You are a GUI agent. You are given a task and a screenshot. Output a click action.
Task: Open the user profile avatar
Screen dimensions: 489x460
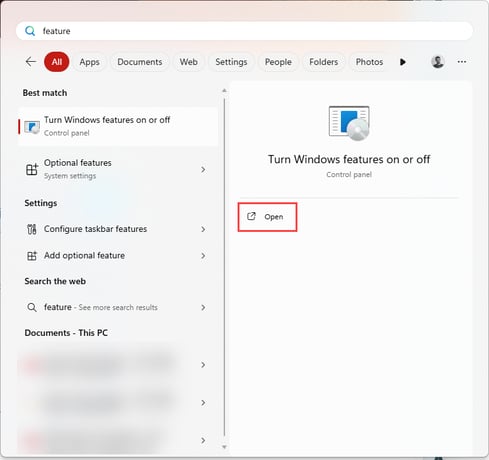[x=437, y=62]
